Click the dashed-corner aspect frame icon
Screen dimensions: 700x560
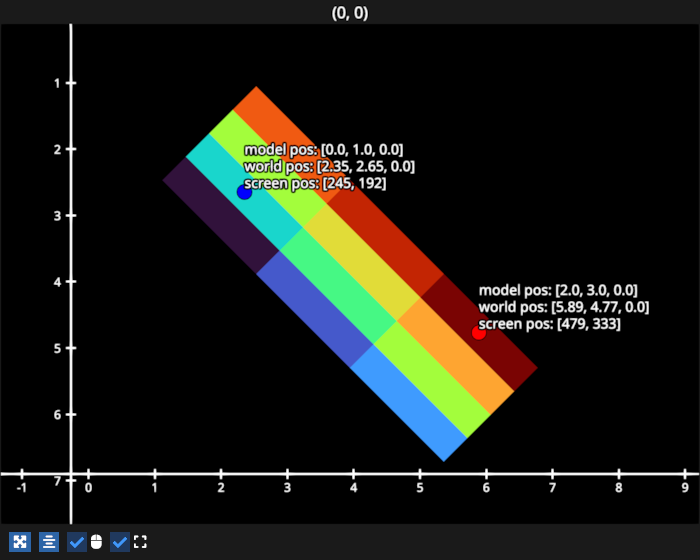(140, 542)
